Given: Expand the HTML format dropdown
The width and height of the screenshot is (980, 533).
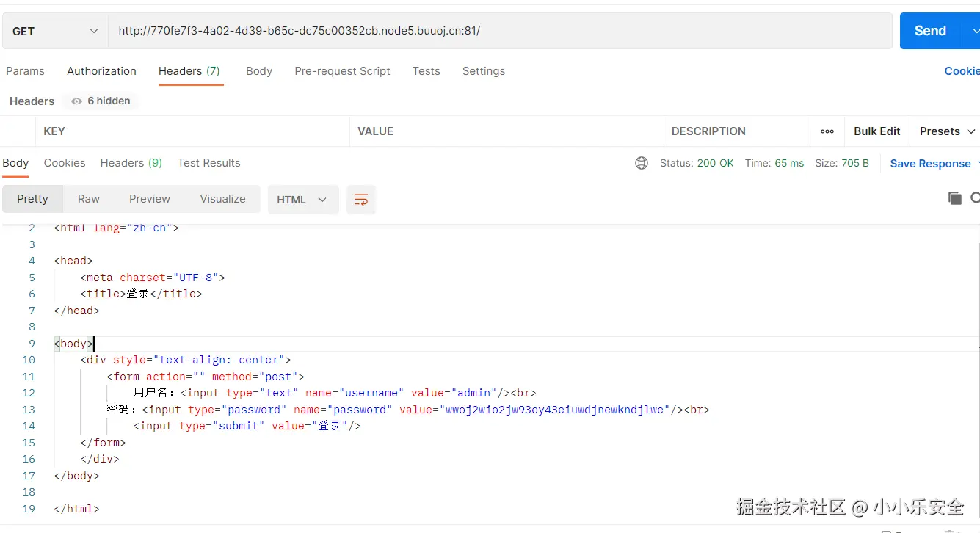Looking at the screenshot, I should click(x=302, y=200).
